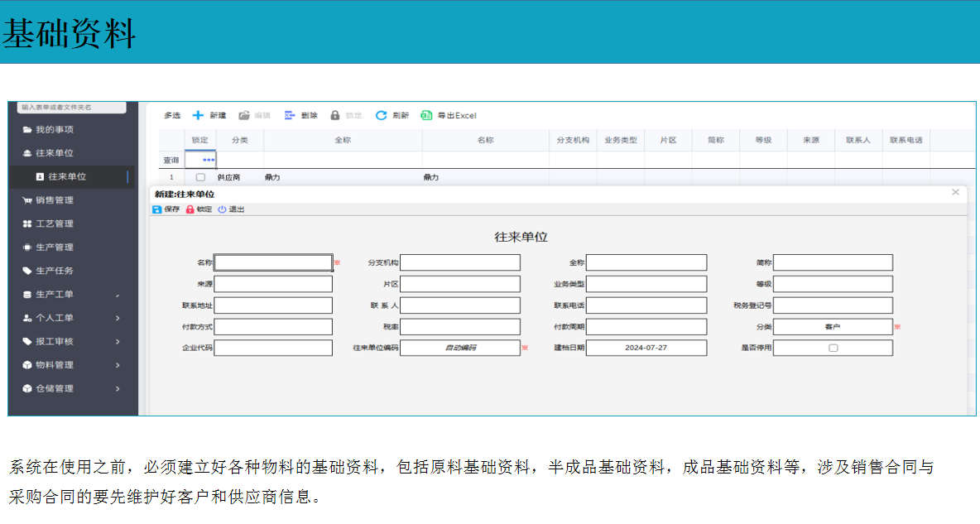
Task: Click the 保存 disk icon in dialog
Action: click(157, 209)
